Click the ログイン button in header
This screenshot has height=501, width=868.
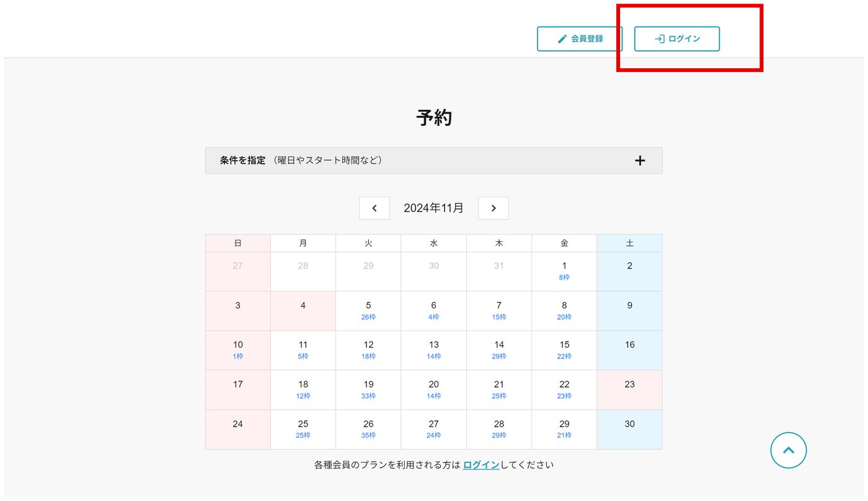[x=677, y=38]
